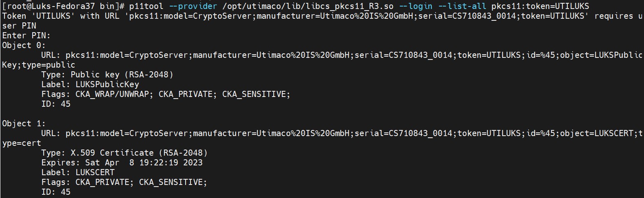This screenshot has height=198, width=644.
Task: Click the Object 1: heading
Action: (24, 123)
